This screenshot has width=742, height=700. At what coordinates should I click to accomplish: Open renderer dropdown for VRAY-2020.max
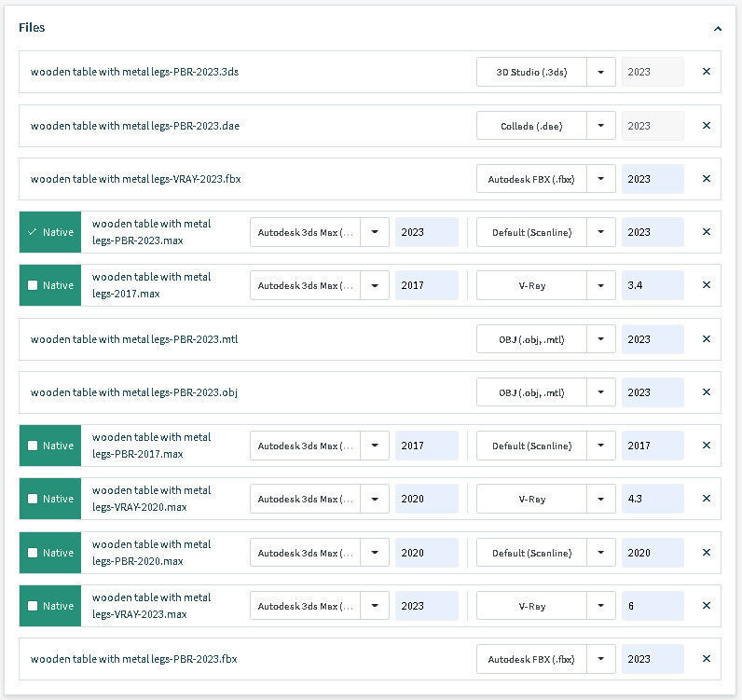(601, 499)
